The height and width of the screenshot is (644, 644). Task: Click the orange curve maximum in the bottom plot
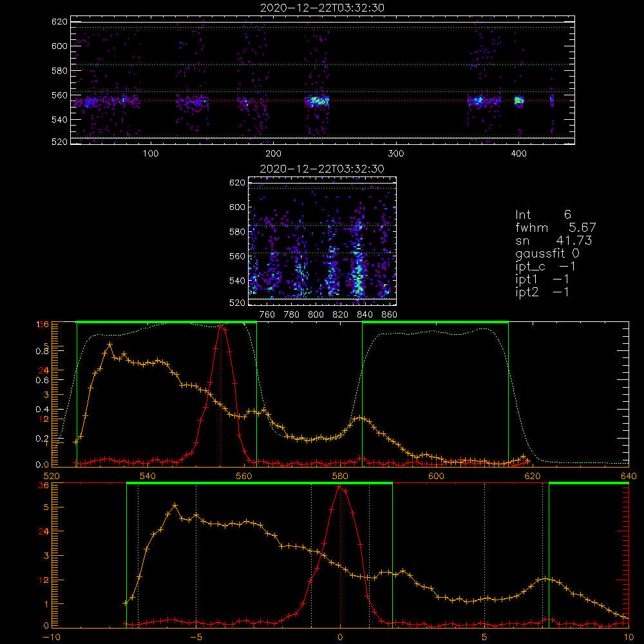(x=175, y=505)
